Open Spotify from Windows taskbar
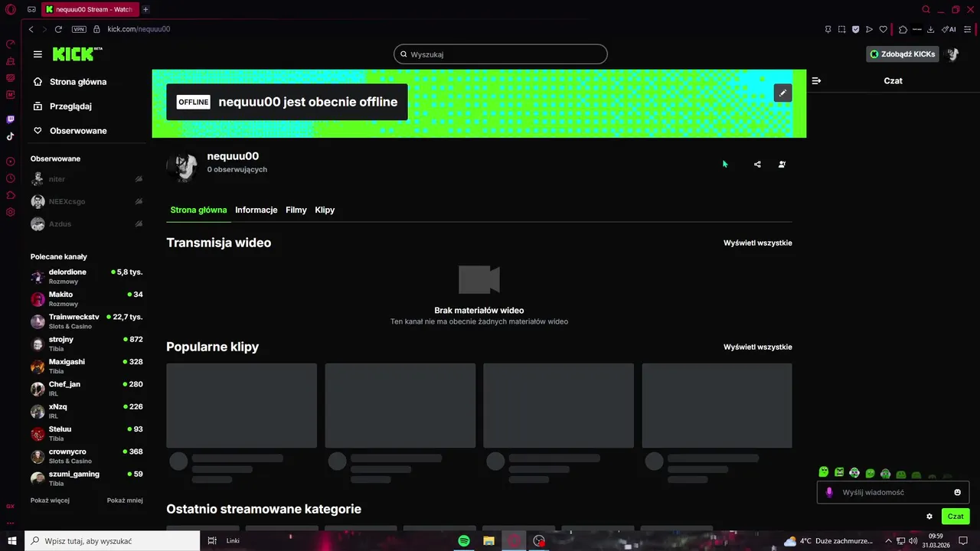The image size is (980, 551). pyautogui.click(x=464, y=541)
